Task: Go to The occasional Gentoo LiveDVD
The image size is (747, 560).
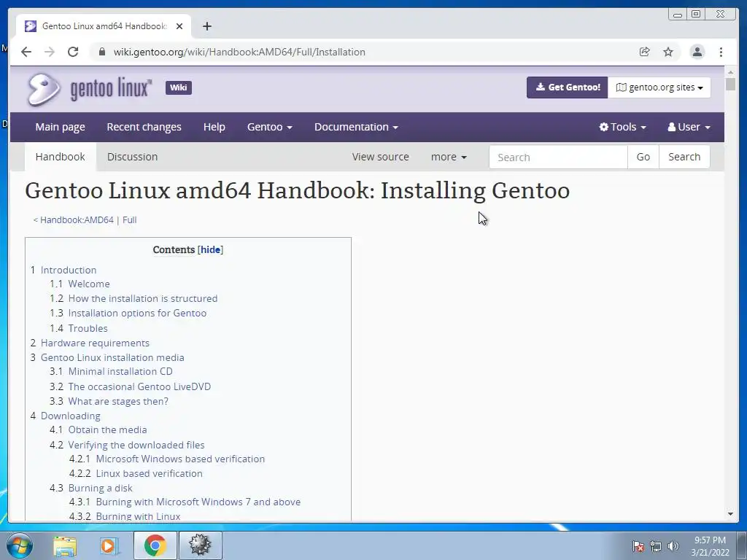Action: pos(139,386)
